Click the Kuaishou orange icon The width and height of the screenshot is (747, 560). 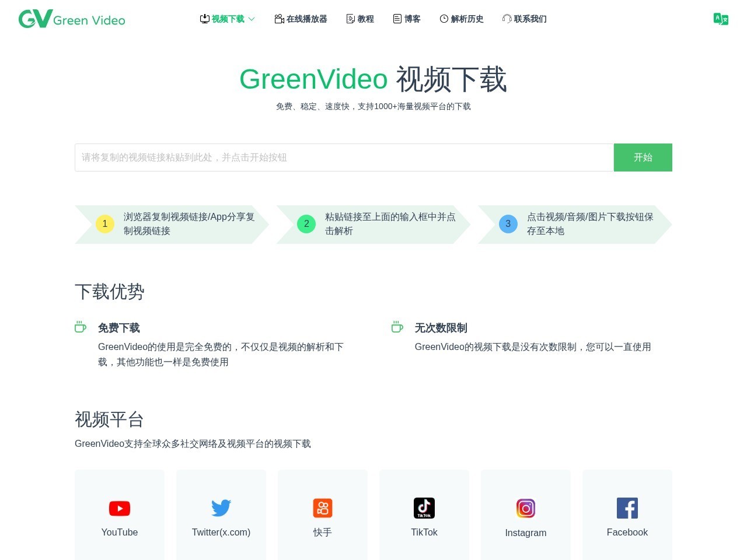click(x=323, y=508)
